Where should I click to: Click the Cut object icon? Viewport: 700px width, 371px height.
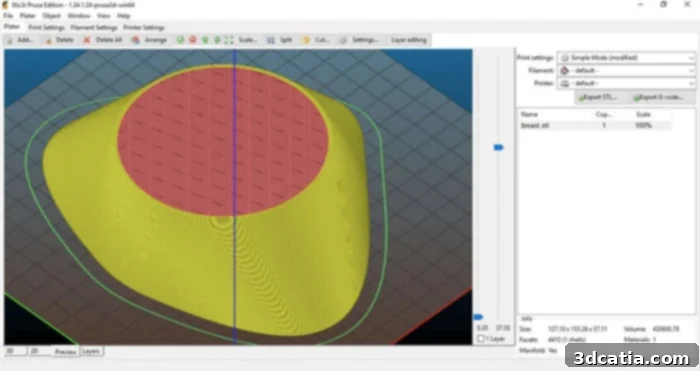coord(306,40)
